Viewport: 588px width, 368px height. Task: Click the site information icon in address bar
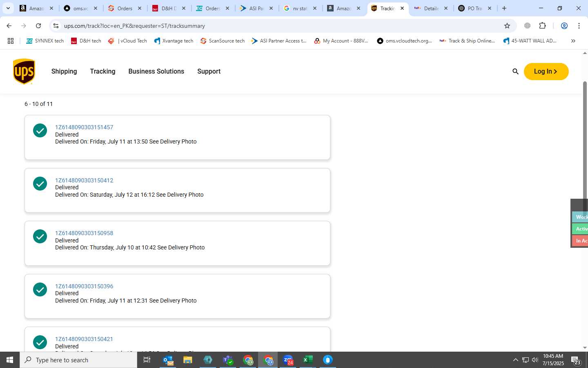click(x=56, y=26)
